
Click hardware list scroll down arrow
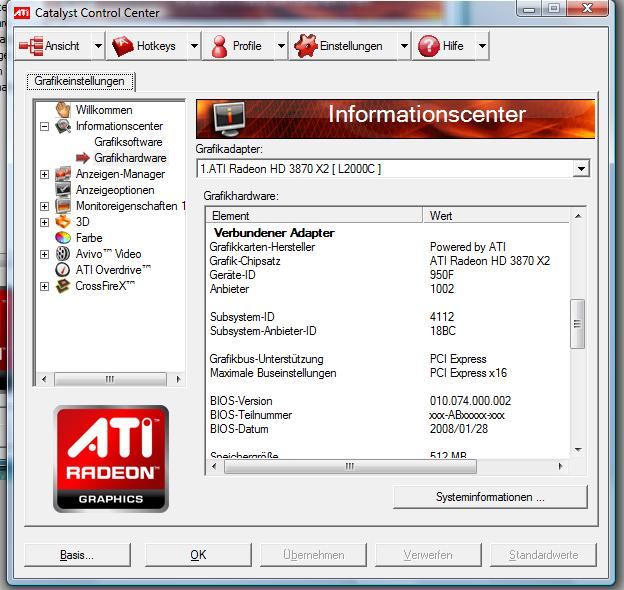click(x=578, y=450)
